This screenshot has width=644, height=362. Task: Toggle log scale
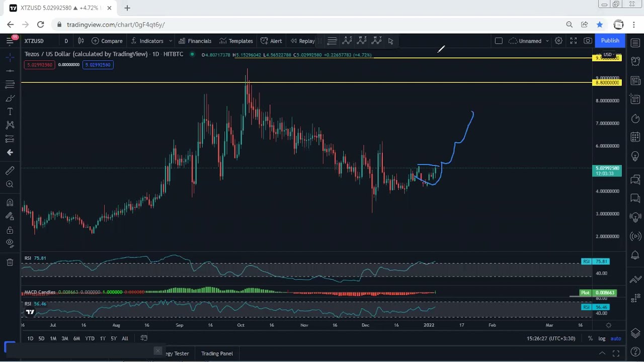(x=602, y=338)
